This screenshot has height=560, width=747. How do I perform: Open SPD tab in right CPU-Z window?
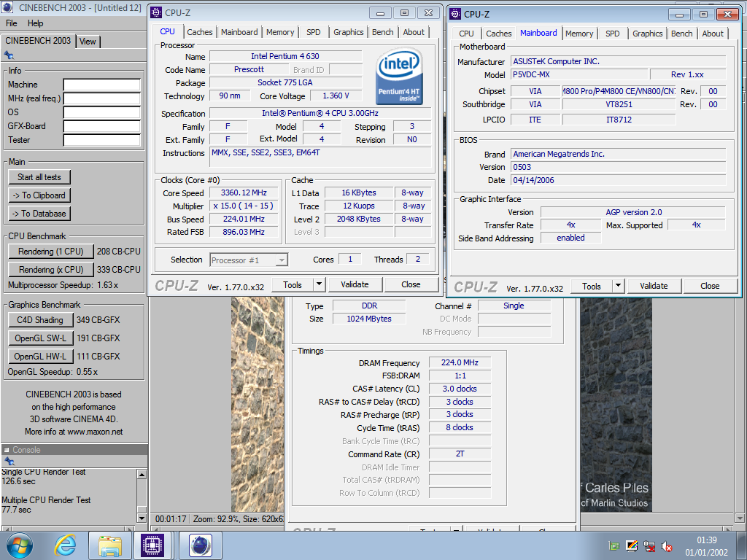point(613,34)
